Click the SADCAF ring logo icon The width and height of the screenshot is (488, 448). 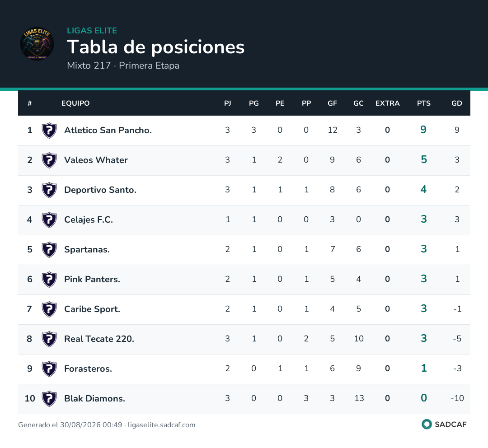[427, 424]
